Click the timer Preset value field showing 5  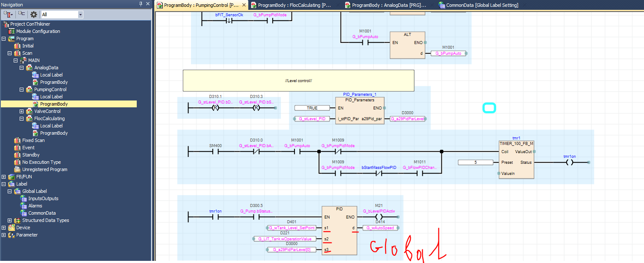click(x=475, y=162)
